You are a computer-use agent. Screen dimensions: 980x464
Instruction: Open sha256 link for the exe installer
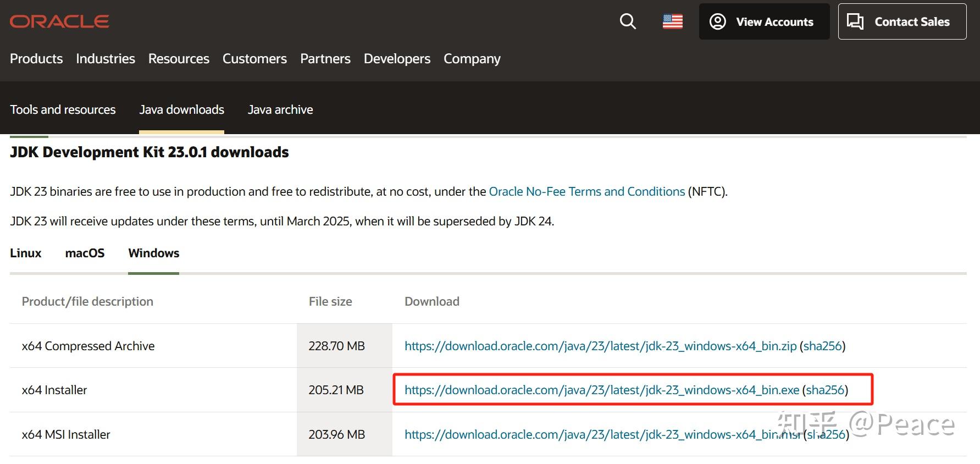pyautogui.click(x=825, y=390)
